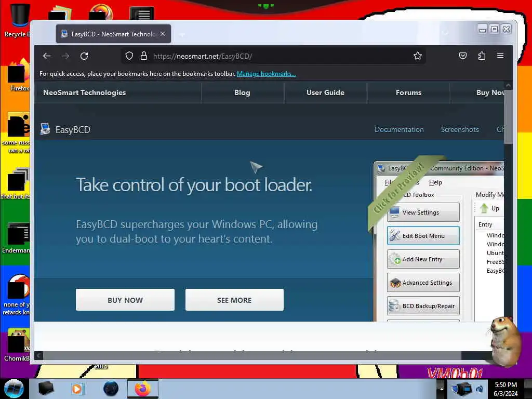Open the Manage bookmarks link

[x=267, y=74]
